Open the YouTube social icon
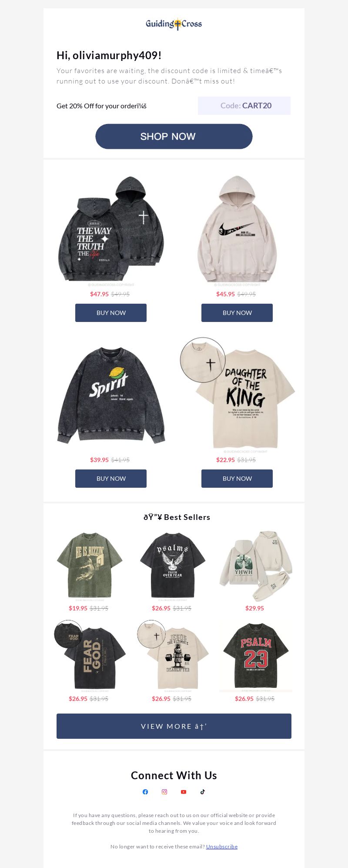Screen dimensions: 348x868 pos(184,792)
